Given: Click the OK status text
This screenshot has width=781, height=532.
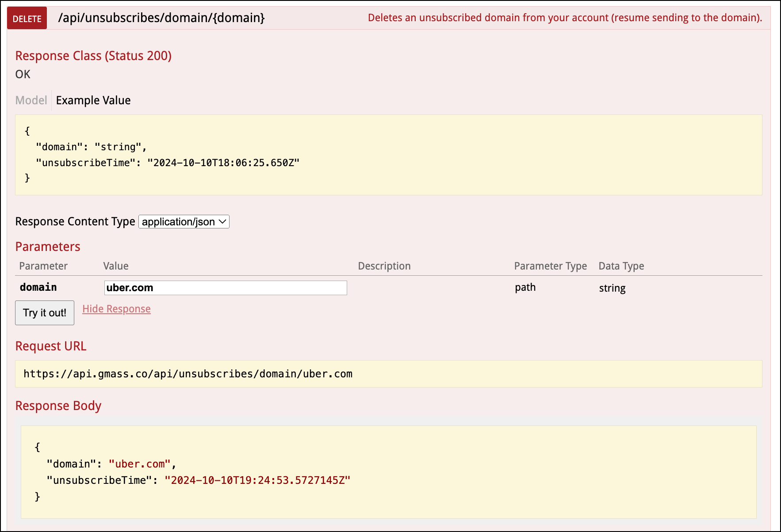Looking at the screenshot, I should 23,74.
